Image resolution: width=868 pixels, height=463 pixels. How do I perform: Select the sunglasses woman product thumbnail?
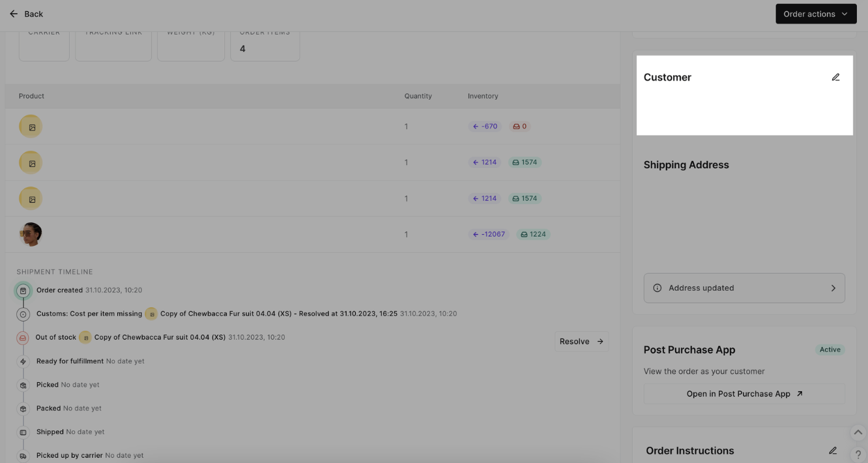[x=31, y=234]
